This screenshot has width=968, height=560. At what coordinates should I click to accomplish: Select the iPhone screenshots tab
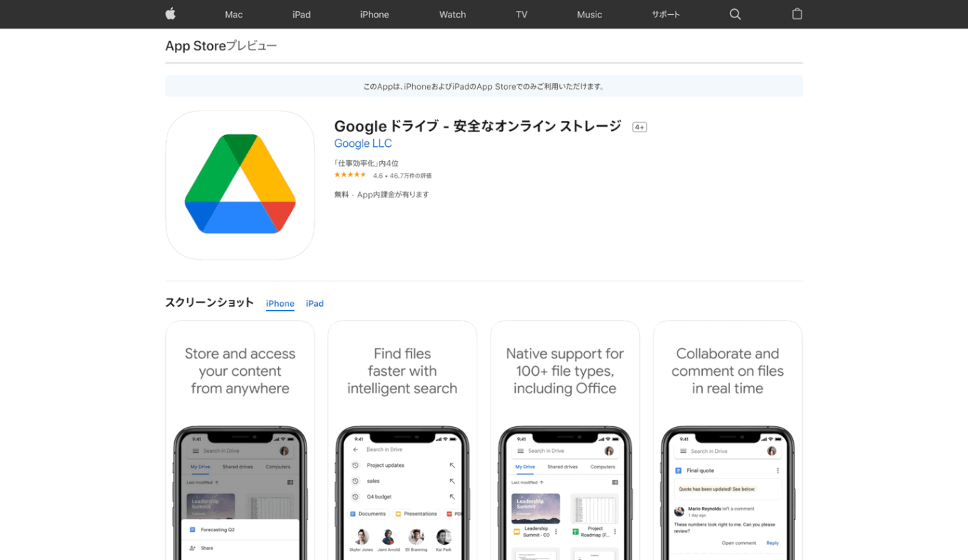[280, 303]
